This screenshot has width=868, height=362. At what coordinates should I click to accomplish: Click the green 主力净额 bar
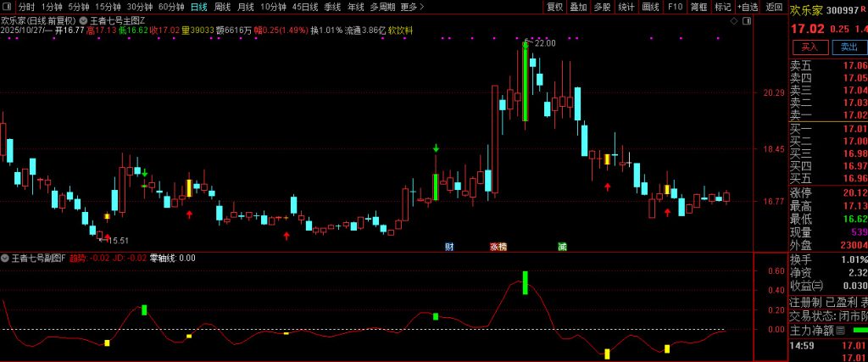pyautogui.click(x=859, y=330)
